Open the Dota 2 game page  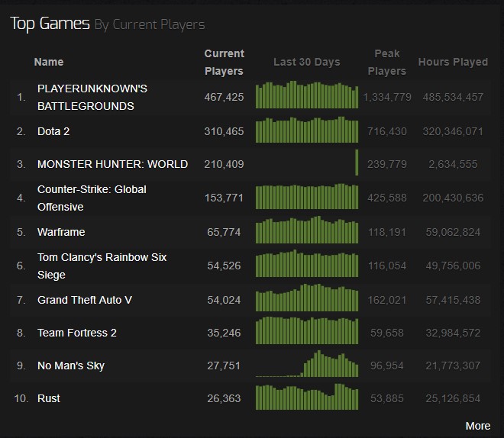click(53, 131)
